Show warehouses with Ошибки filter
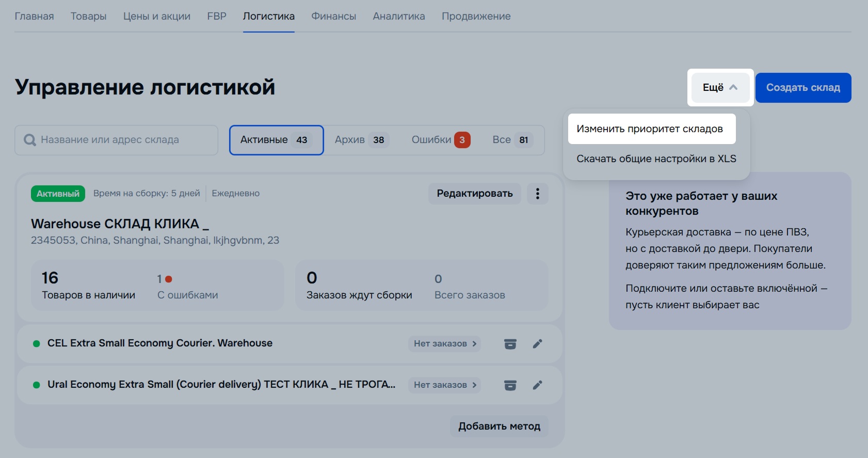The width and height of the screenshot is (868, 458). pyautogui.click(x=440, y=140)
